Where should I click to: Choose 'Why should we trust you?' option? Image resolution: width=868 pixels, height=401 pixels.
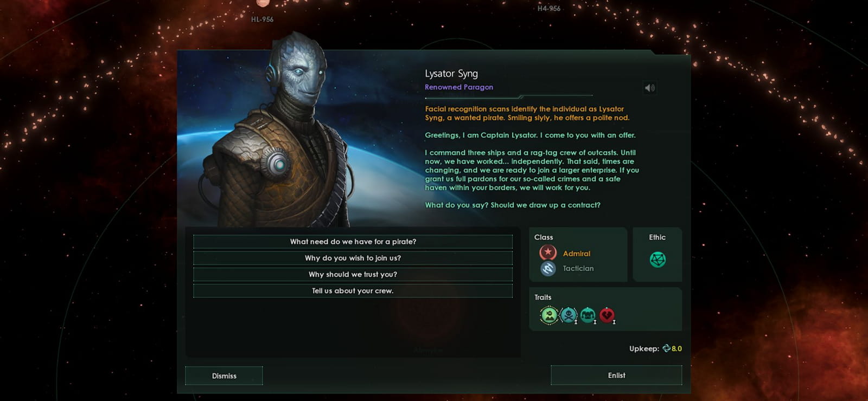[x=353, y=274]
